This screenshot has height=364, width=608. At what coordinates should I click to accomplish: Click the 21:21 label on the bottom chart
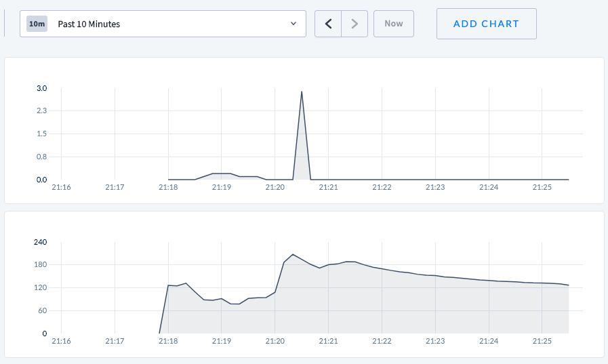329,341
